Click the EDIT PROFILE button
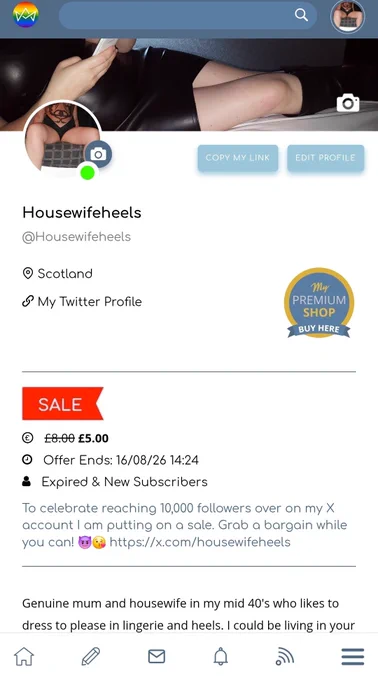The image size is (378, 680). (326, 158)
